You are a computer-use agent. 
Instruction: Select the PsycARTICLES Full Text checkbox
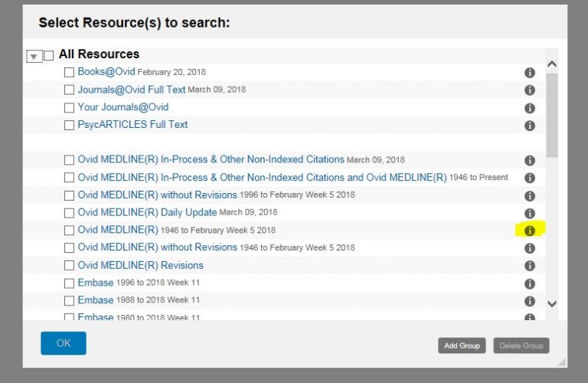tap(69, 125)
